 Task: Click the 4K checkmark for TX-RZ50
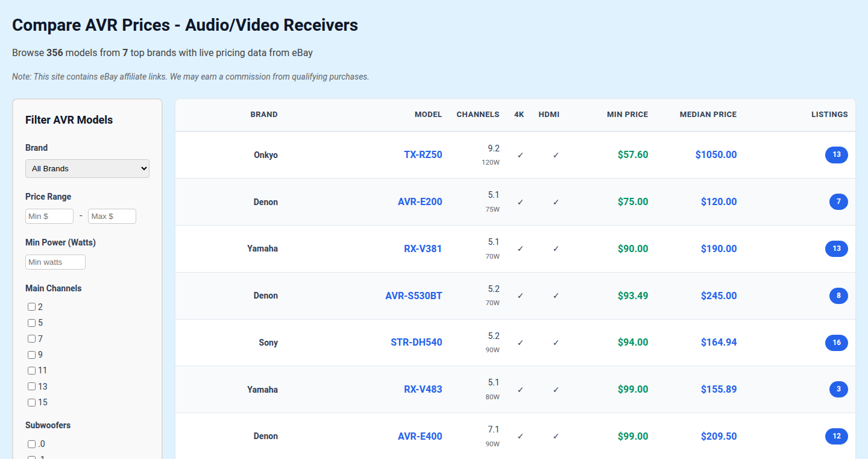click(520, 155)
